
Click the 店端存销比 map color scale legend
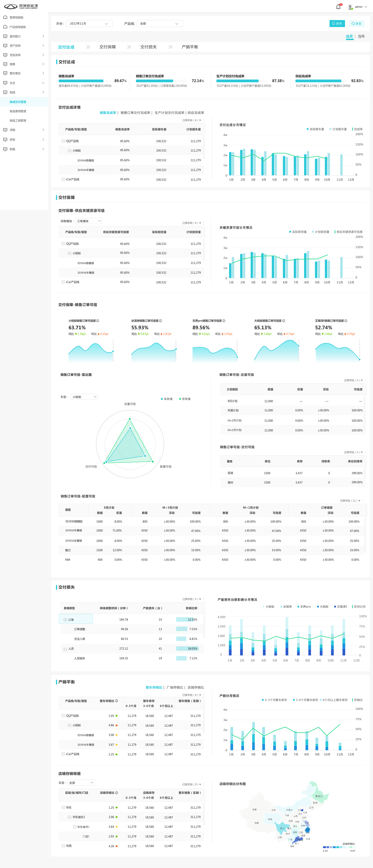339,847
